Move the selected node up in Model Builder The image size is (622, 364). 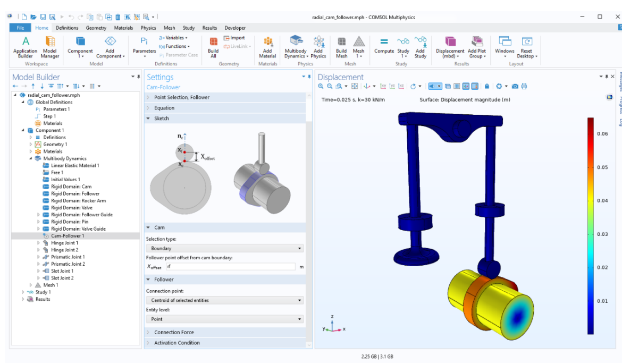pos(33,86)
